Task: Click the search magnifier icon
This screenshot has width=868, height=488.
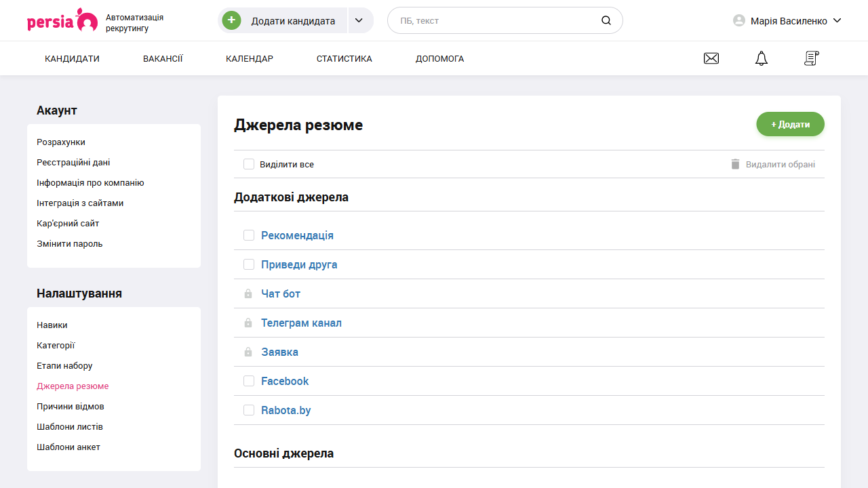Action: [x=606, y=20]
